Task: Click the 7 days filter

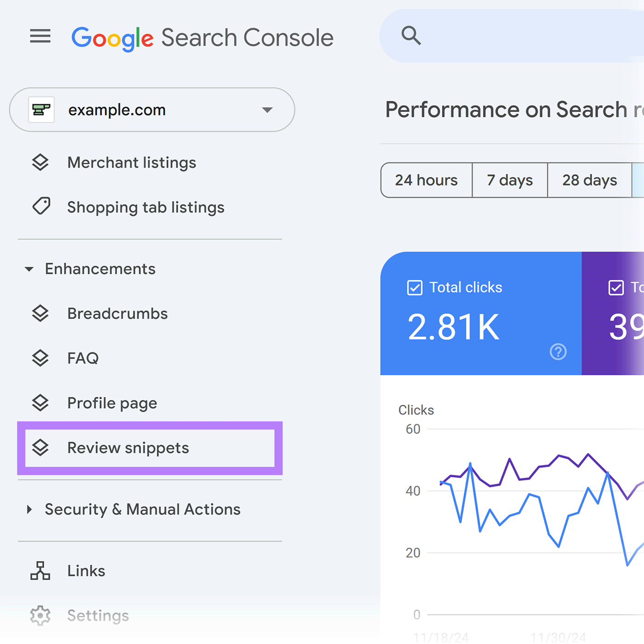Action: 510,180
